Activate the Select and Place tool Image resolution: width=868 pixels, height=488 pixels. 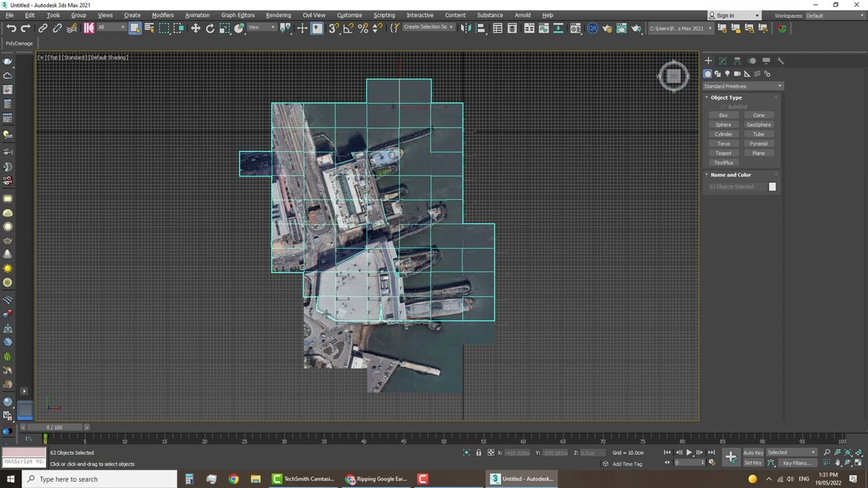point(239,28)
